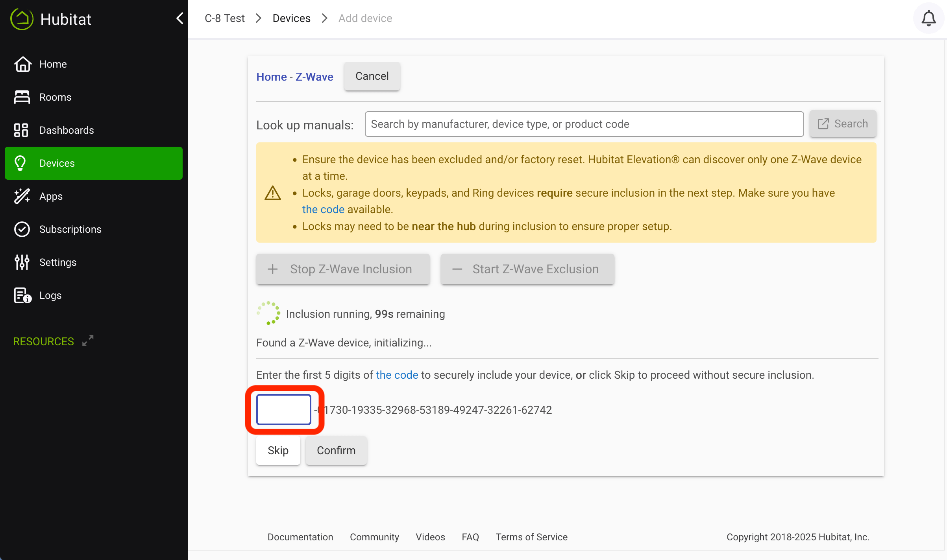Screen dimensions: 947x560
Task: Stop Z-Wave Inclusion
Action: [x=343, y=269]
